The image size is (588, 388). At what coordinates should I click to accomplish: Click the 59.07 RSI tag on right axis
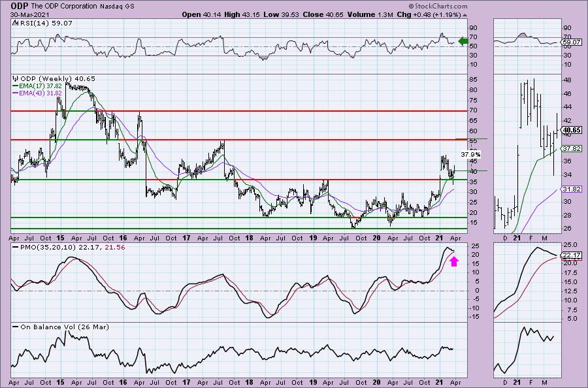coord(572,42)
